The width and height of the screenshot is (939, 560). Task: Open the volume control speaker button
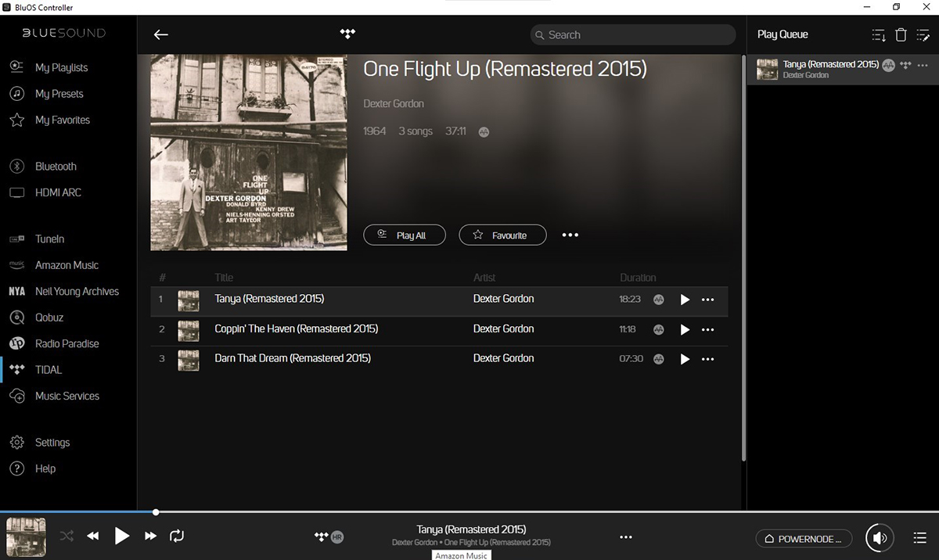(x=880, y=538)
